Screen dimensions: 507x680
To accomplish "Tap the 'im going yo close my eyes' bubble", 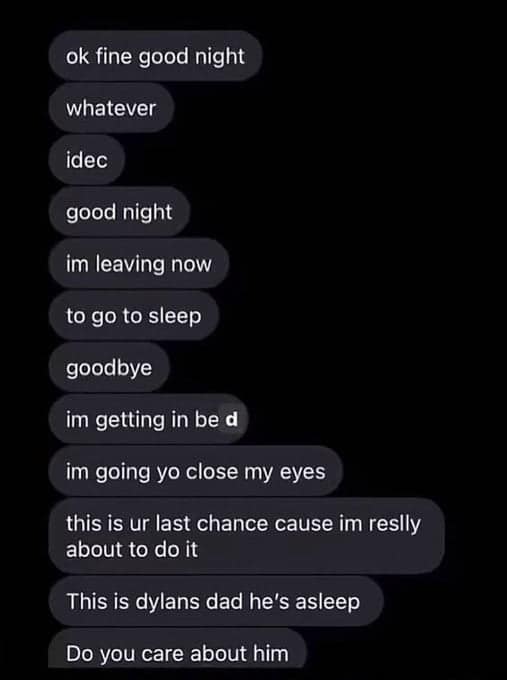I will 196,471.
